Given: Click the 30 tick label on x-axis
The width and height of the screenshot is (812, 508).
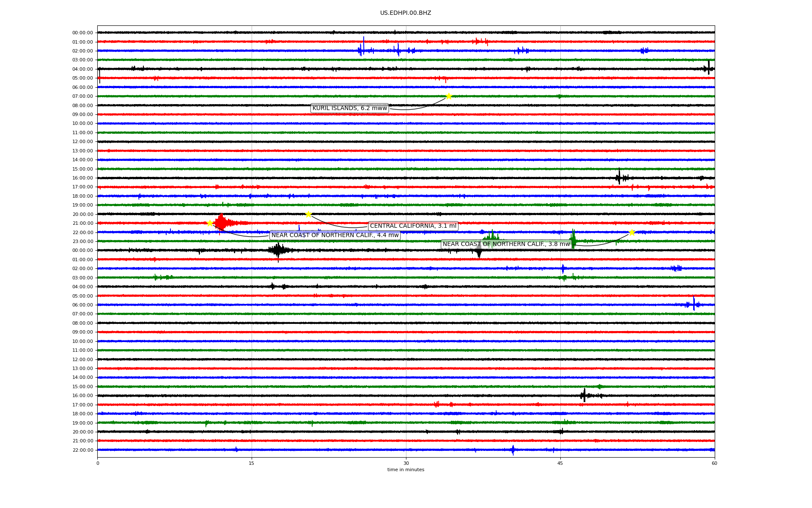Looking at the screenshot, I should coord(406,463).
